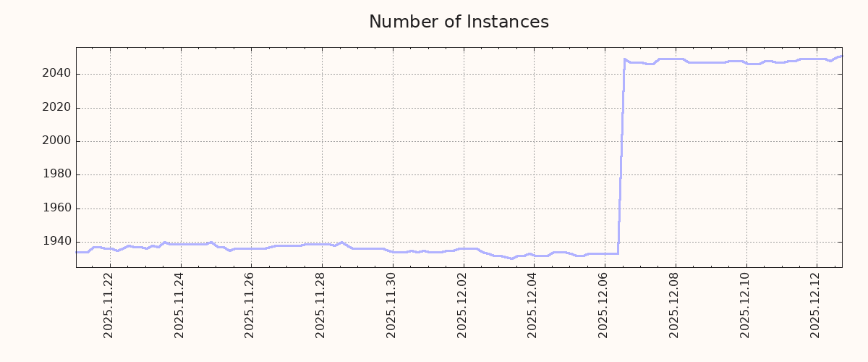Click the 2025.12.06 x-axis date
Viewport: 868px width, 362px height.
[x=604, y=306]
